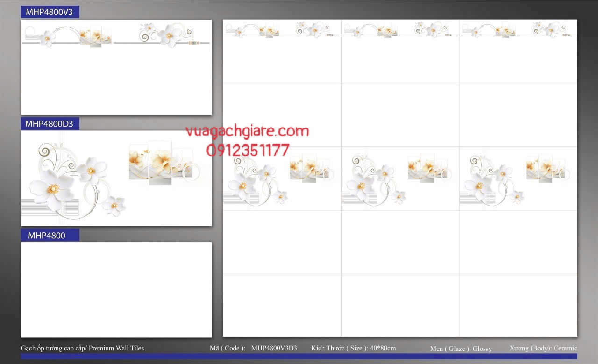Select the plain white MHP4800 tile sample
The image size is (598, 364).
[x=116, y=290]
